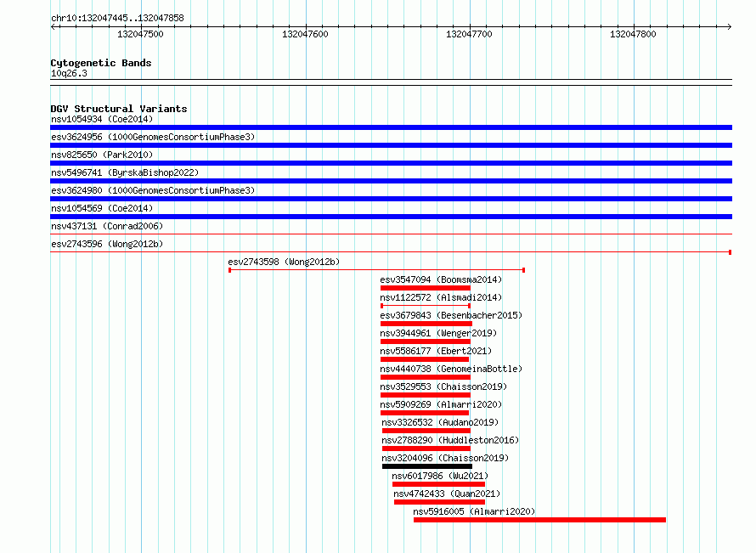Image resolution: width=756 pixels, height=553 pixels.
Task: Click the esv3679843 (Besenbacher2015) label
Action: [x=451, y=315]
